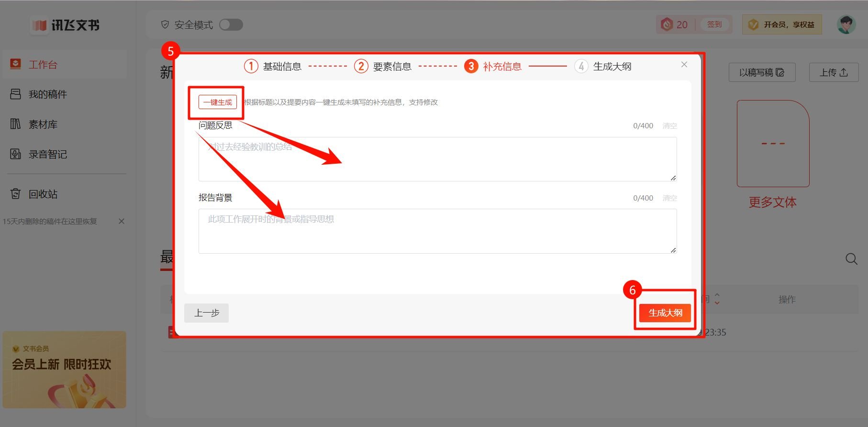Clear the 问题反思 field with 清空
The height and width of the screenshot is (427, 868).
(x=669, y=126)
